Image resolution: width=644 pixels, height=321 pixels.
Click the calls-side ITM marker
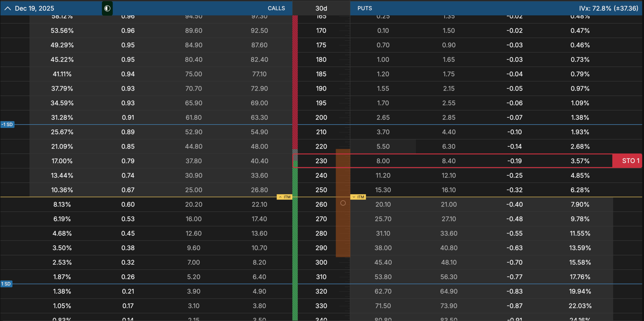(x=284, y=197)
